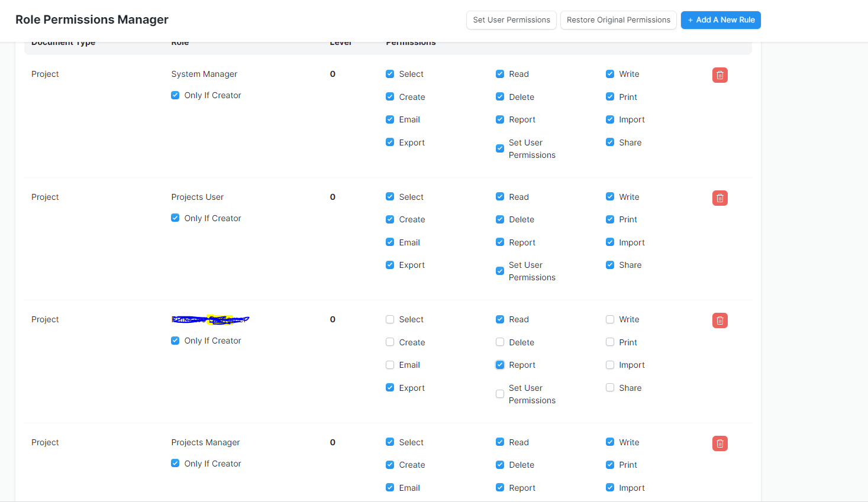Uncheck Only If Creator for Projects User
The image size is (868, 502).
click(175, 218)
